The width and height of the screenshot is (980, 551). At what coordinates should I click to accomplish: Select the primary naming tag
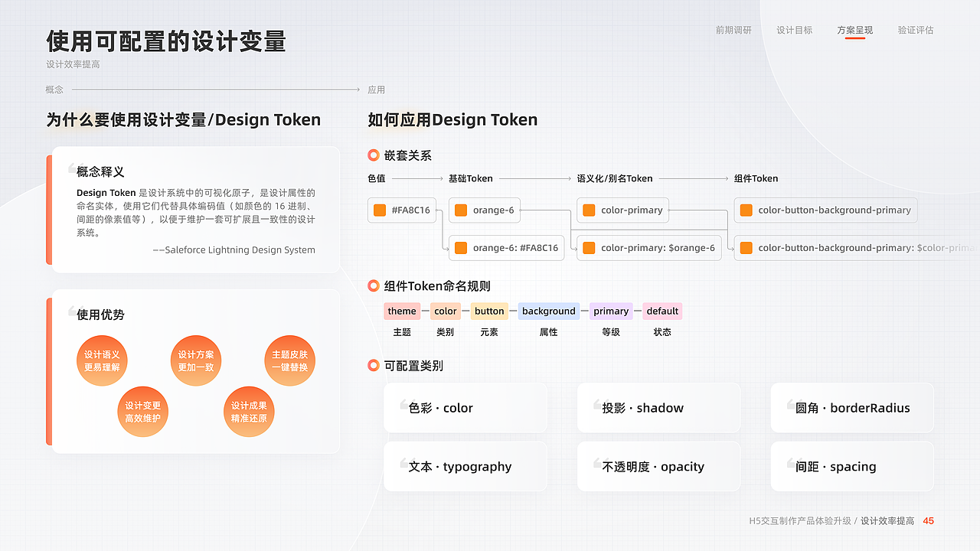[x=611, y=311]
